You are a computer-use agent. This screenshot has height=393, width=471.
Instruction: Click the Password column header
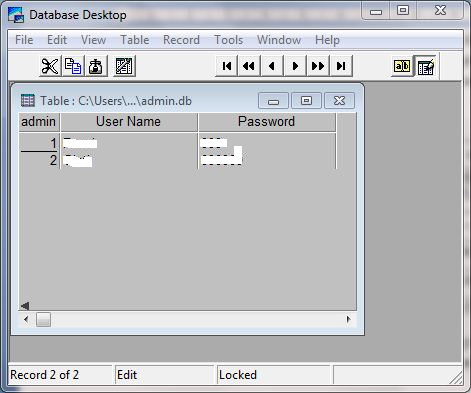coord(267,122)
